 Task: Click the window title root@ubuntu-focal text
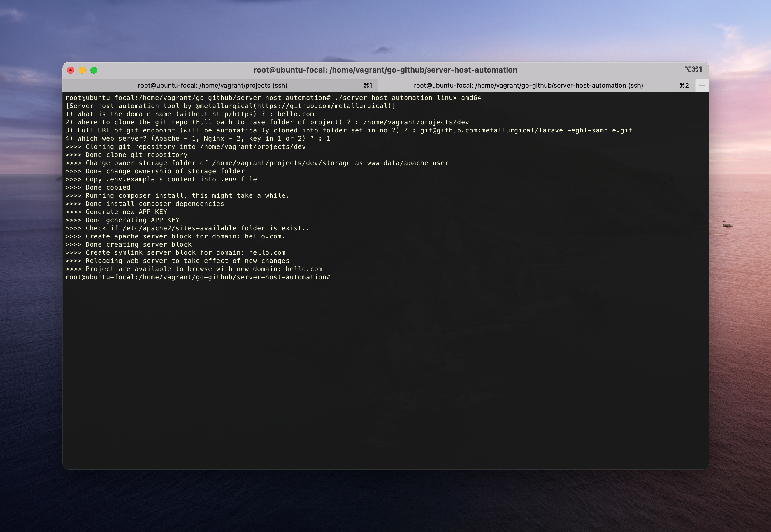(x=385, y=70)
